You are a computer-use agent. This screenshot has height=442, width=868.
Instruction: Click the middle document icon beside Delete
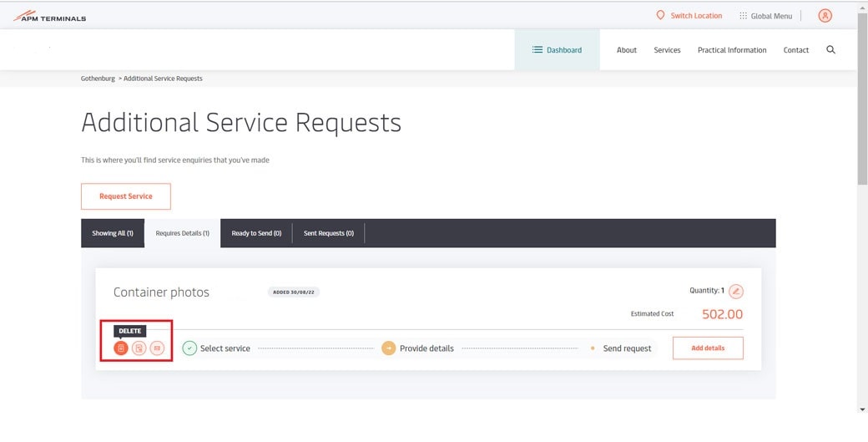pyautogui.click(x=139, y=348)
